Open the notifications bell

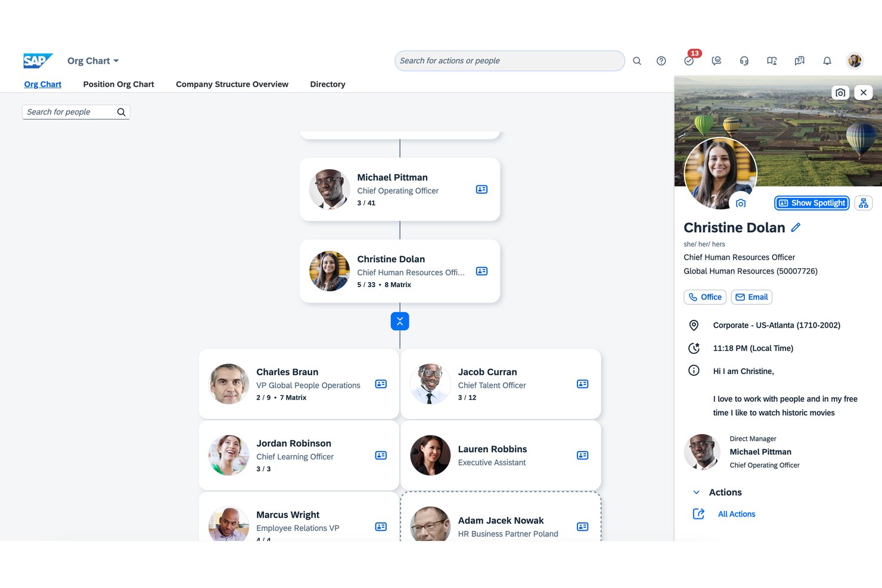[827, 61]
